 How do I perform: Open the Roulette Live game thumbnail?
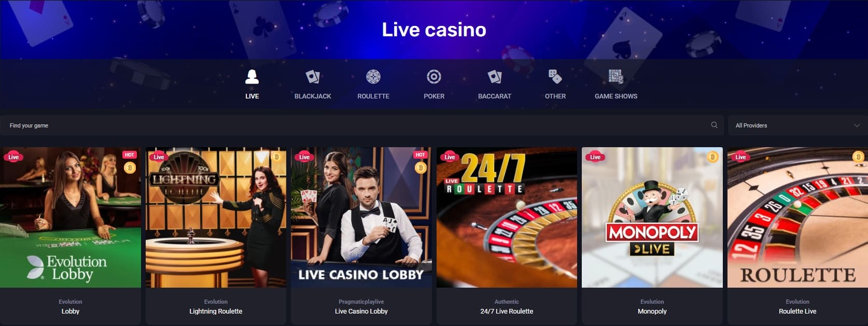[x=797, y=218]
